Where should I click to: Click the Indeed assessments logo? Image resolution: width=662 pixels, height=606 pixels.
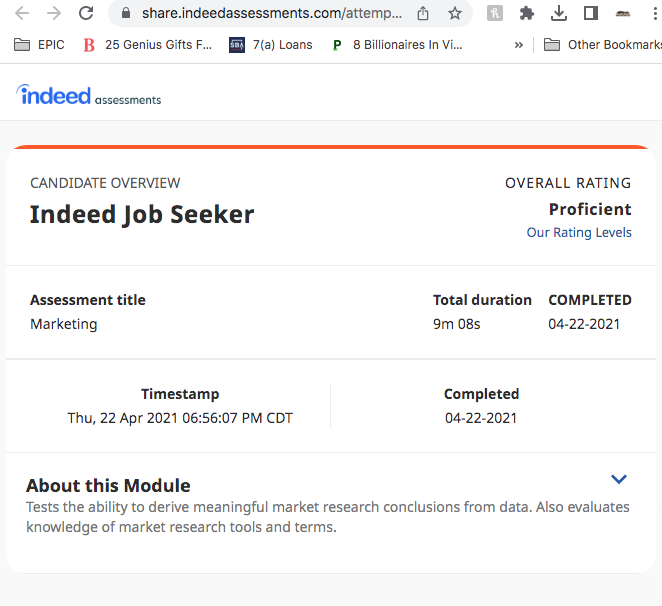tap(89, 95)
